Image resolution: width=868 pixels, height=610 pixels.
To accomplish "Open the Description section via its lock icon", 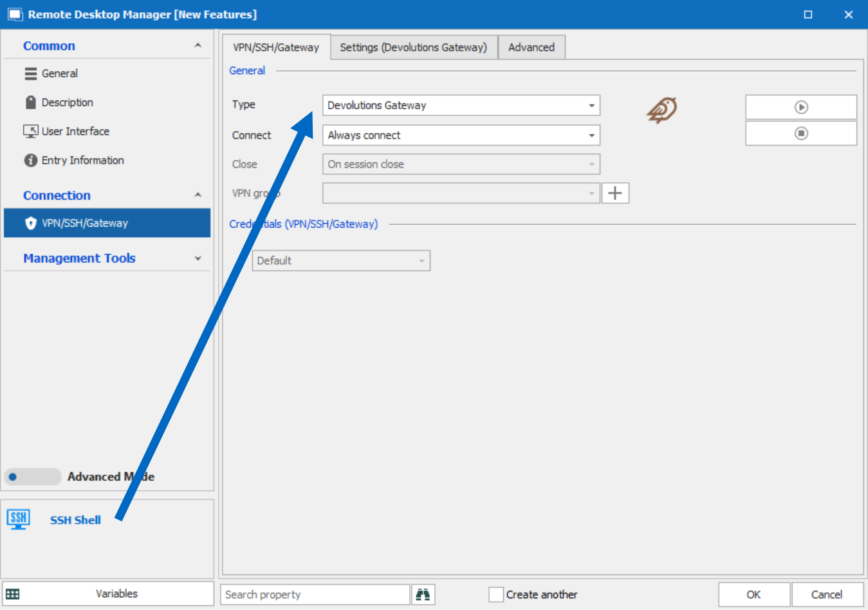I will [x=31, y=102].
